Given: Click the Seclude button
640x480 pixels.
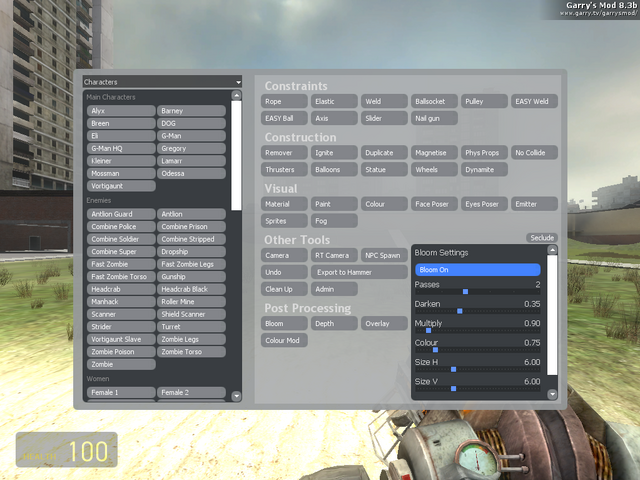Looking at the screenshot, I should pos(542,238).
